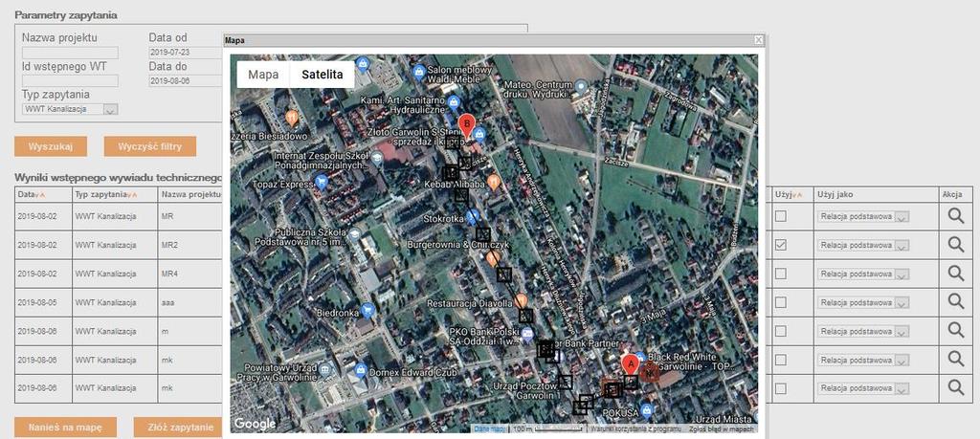This screenshot has height=439, width=980.
Task: Open magnifier action for project m row
Action: point(956,330)
